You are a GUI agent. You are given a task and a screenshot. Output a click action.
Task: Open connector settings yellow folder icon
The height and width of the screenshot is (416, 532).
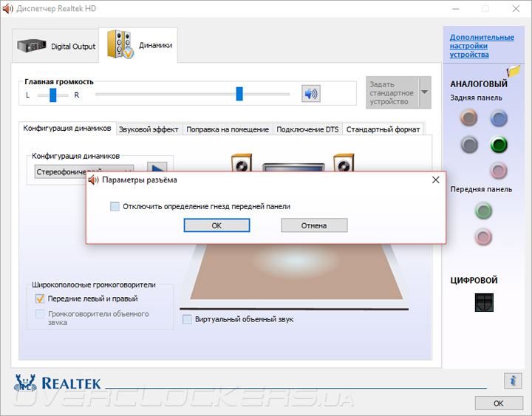(514, 71)
